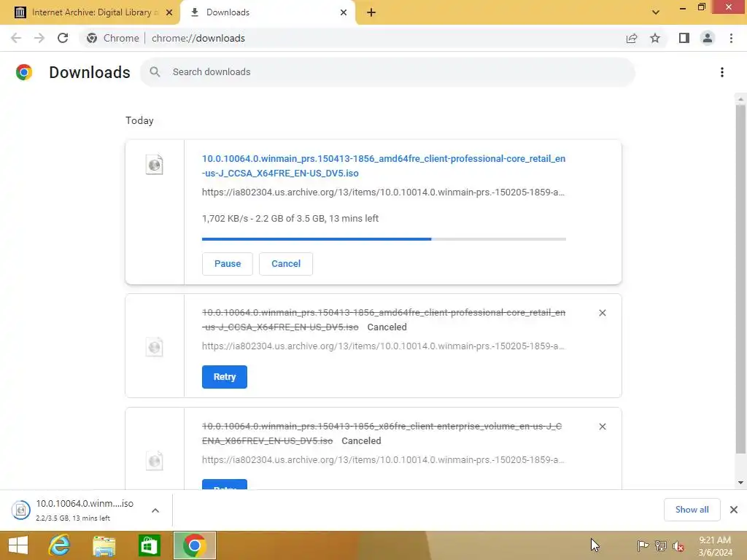Click the Chrome logo next to Downloads title

24,72
